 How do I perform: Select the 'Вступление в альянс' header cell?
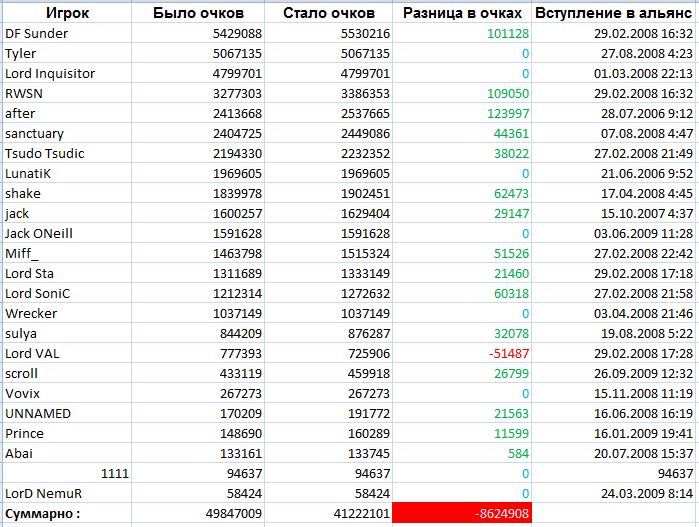[613, 13]
